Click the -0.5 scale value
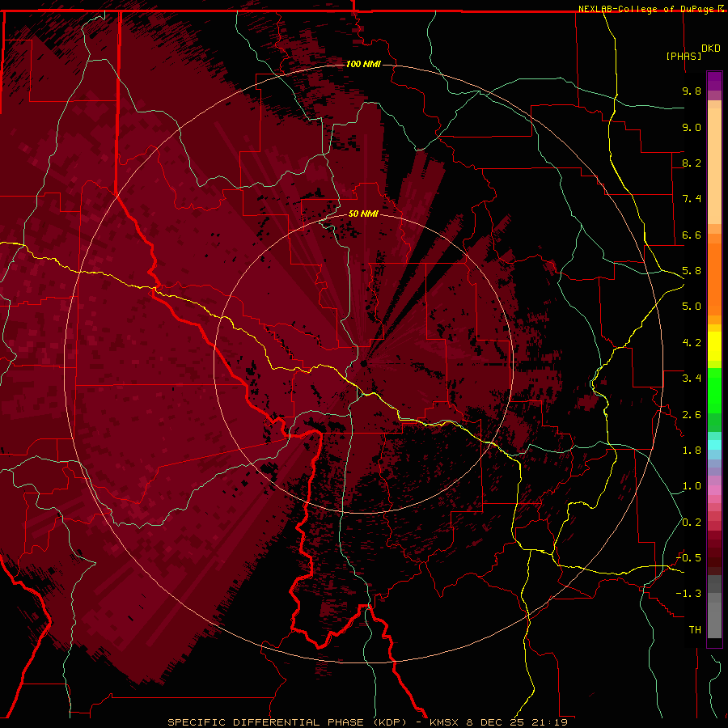 688,558
